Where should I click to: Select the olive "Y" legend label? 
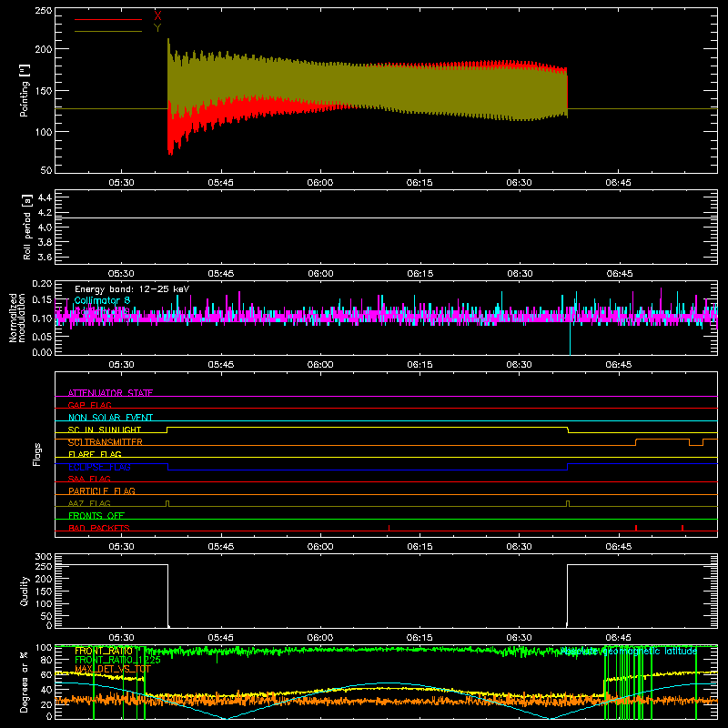pyautogui.click(x=157, y=28)
